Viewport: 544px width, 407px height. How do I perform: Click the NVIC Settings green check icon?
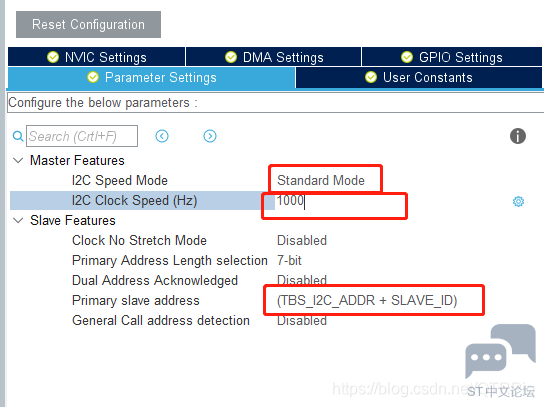[x=53, y=57]
